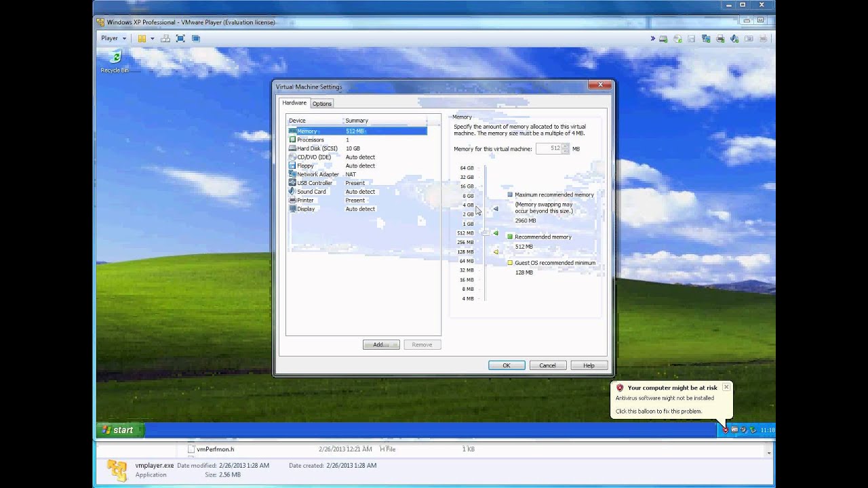Screen dimensions: 868x488
Task: Click the Device column header
Action: pyautogui.click(x=315, y=121)
